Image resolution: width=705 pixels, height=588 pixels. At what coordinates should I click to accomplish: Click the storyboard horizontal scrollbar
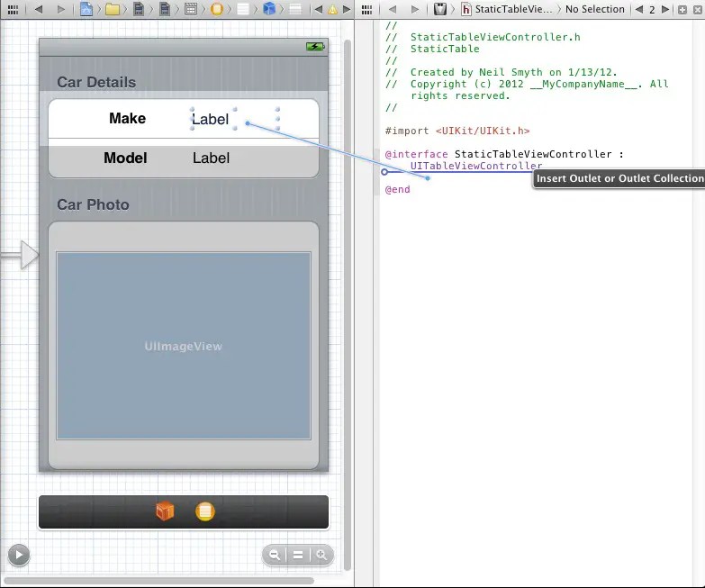click(x=158, y=581)
